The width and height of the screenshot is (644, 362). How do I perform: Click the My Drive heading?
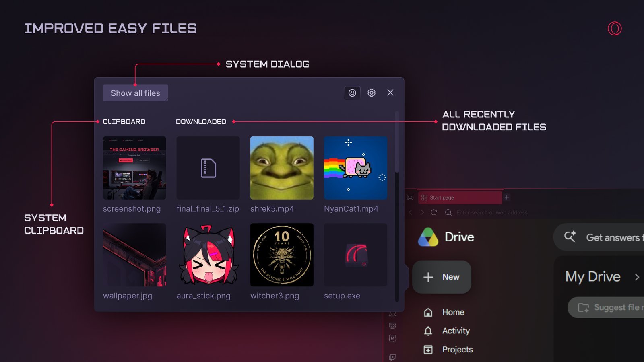click(x=593, y=277)
